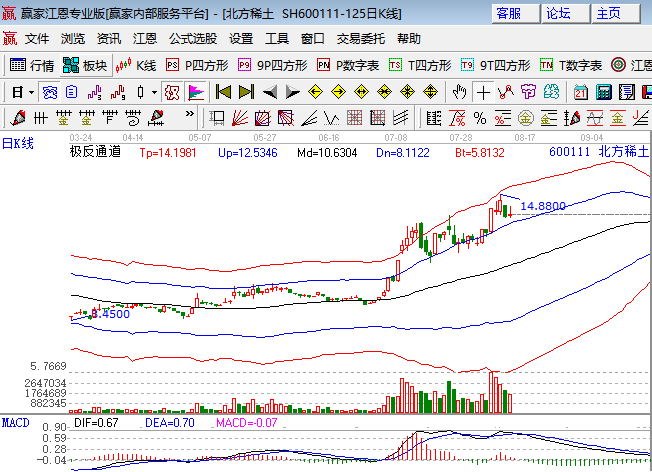Screen dimensions: 652x472
Task: Click the red sine wave band icon
Action: (x=595, y=118)
